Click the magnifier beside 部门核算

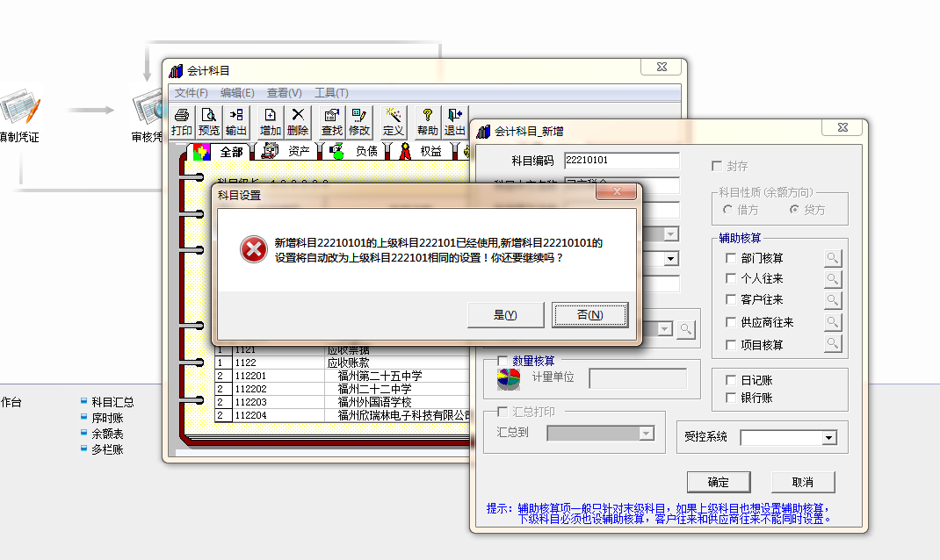[x=832, y=258]
